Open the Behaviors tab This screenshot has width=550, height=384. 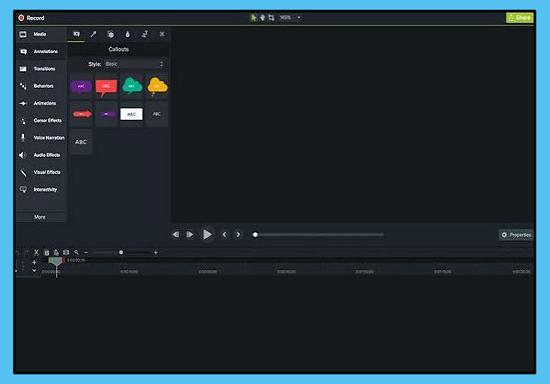[x=41, y=86]
